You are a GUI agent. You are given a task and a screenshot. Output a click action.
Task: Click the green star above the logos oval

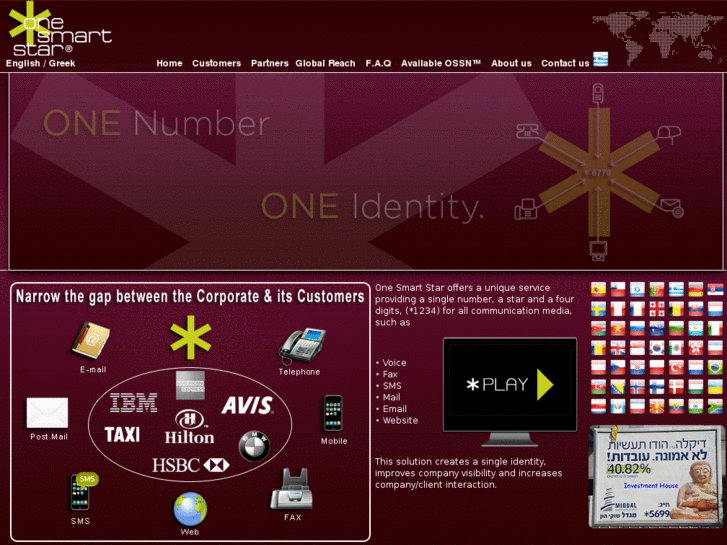[x=191, y=337]
